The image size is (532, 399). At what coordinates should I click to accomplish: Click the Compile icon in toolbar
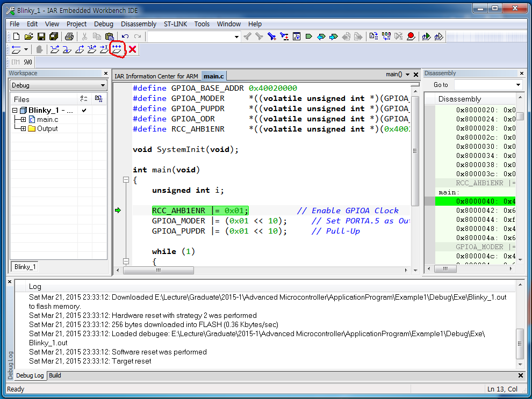click(373, 37)
